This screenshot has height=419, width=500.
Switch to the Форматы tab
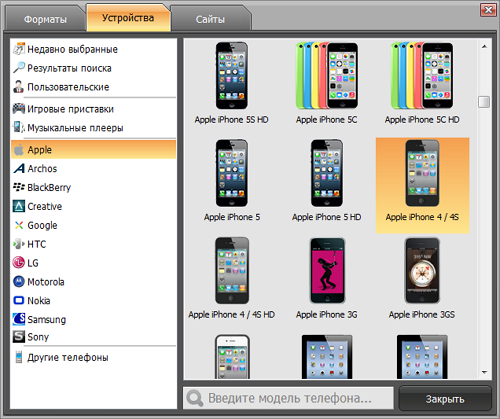pyautogui.click(x=45, y=19)
